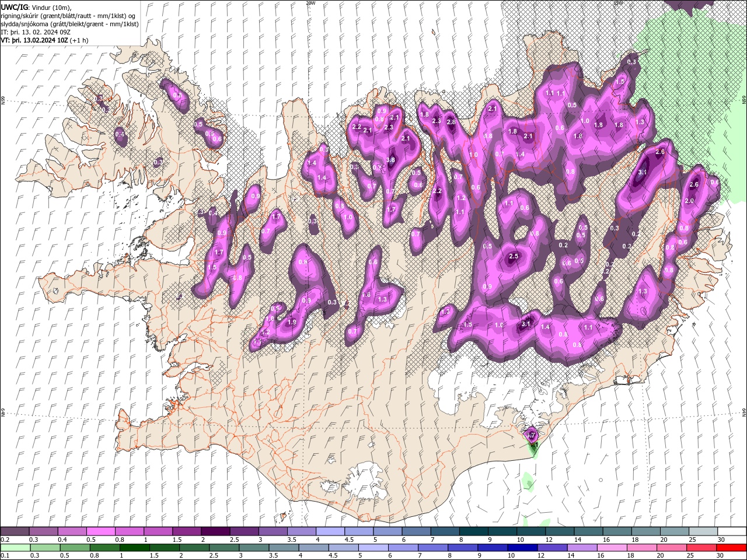The image size is (747, 560).
Task: Click the 2.8 snowfall value on the map
Action: tap(451, 122)
